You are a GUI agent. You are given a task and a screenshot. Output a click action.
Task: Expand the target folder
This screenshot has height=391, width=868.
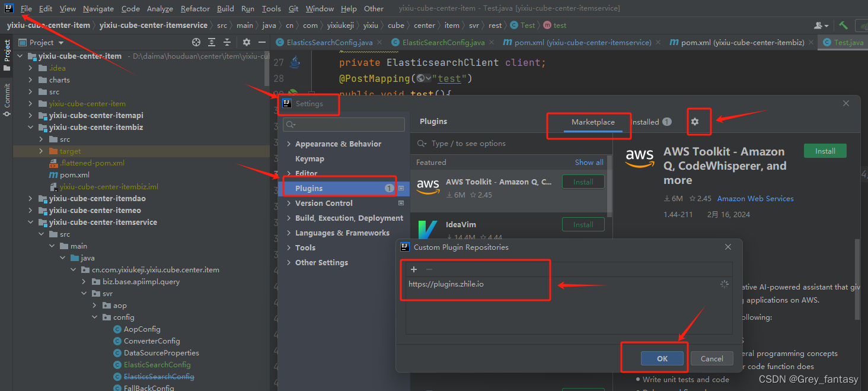click(x=41, y=151)
